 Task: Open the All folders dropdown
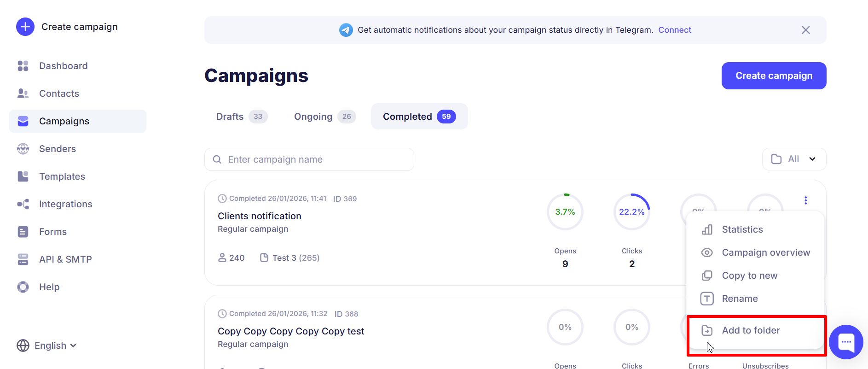pyautogui.click(x=794, y=159)
